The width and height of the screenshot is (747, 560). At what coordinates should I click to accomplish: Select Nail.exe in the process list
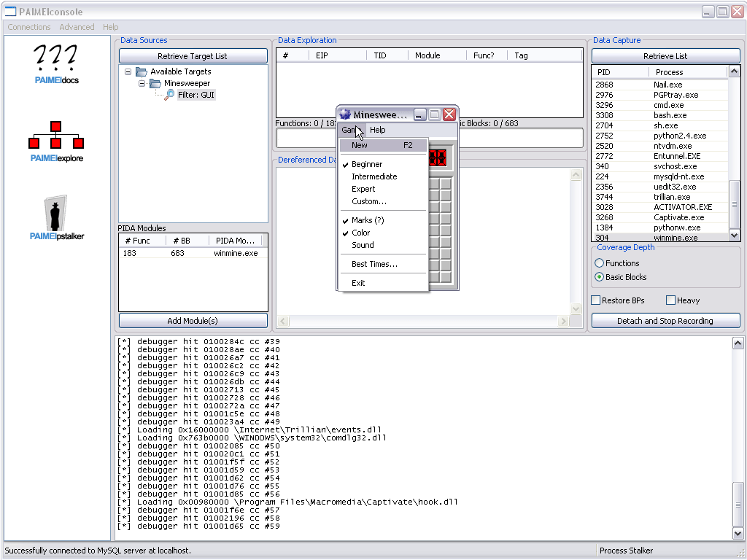coord(660,85)
